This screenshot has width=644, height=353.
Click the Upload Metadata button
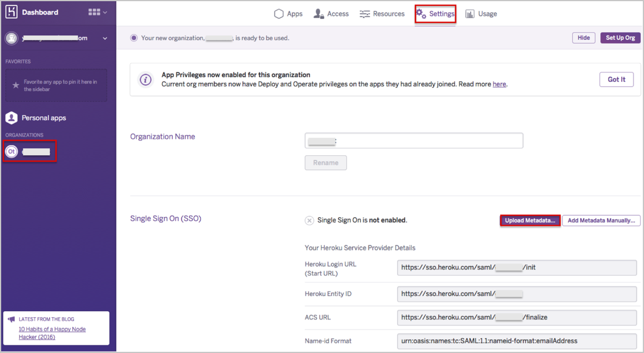pos(530,221)
